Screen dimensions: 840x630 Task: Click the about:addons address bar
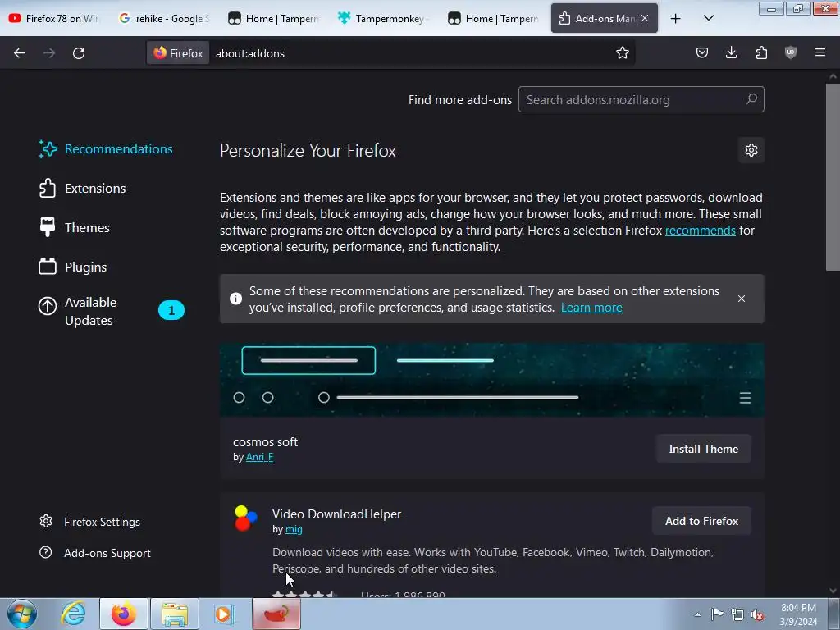pyautogui.click(x=412, y=53)
